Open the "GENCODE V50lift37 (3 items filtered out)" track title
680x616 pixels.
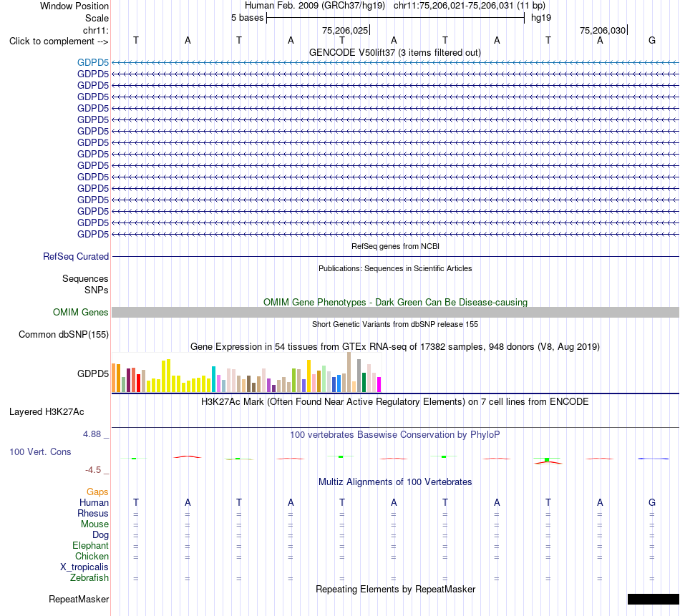point(395,52)
